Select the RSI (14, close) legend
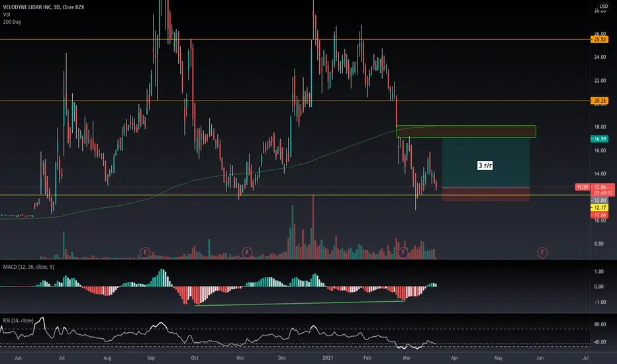 tap(18, 320)
